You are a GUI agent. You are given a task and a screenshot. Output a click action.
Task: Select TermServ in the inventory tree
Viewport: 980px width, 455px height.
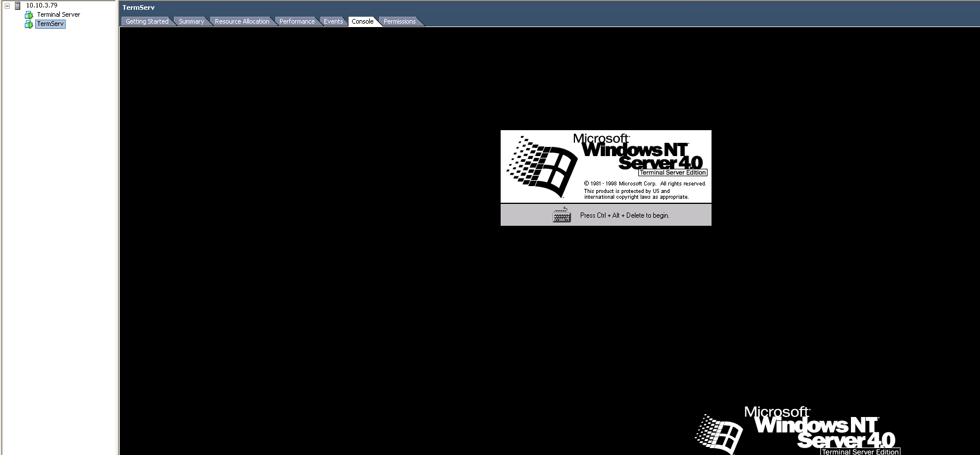(x=50, y=24)
